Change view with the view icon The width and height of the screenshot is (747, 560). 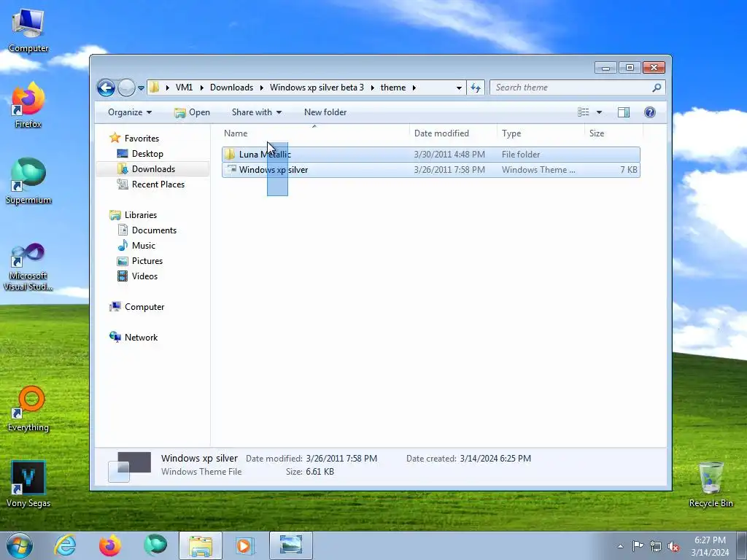[x=584, y=112]
